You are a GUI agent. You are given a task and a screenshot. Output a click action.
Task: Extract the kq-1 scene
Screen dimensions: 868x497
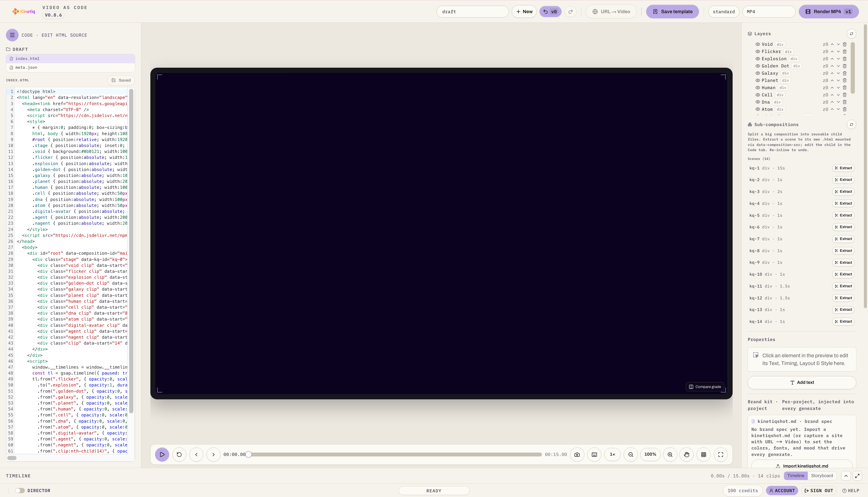843,168
